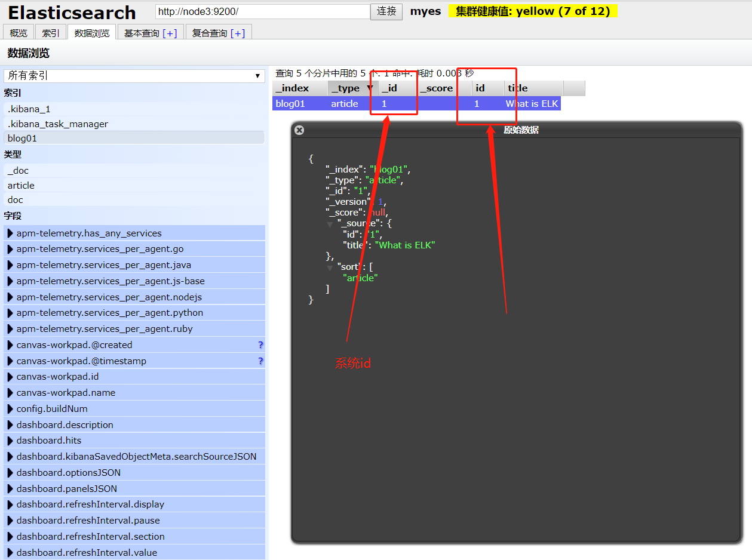
Task: Expand dashboard.refreshInterval.section field
Action: [134, 537]
